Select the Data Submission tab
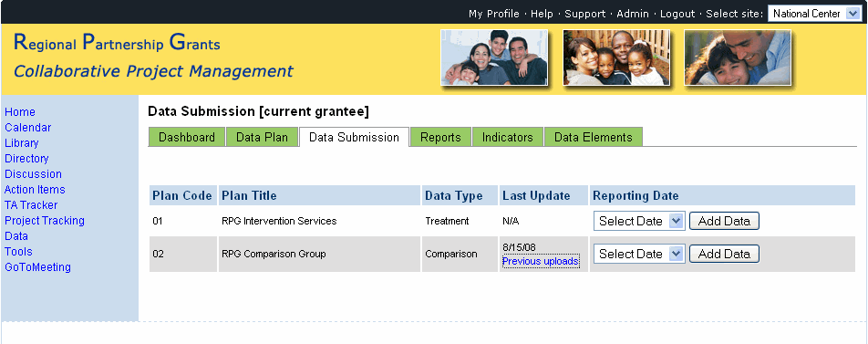The image size is (868, 344). pyautogui.click(x=355, y=138)
